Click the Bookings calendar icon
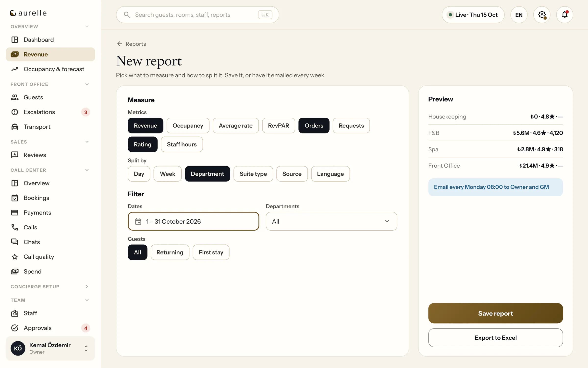 (x=15, y=198)
